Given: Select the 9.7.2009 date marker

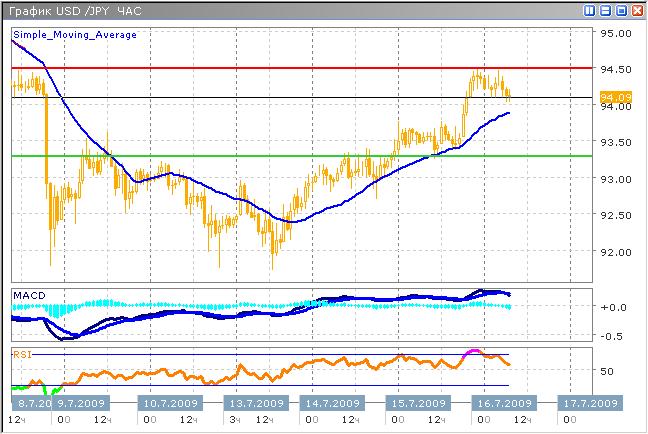Looking at the screenshot, I should 79,403.
